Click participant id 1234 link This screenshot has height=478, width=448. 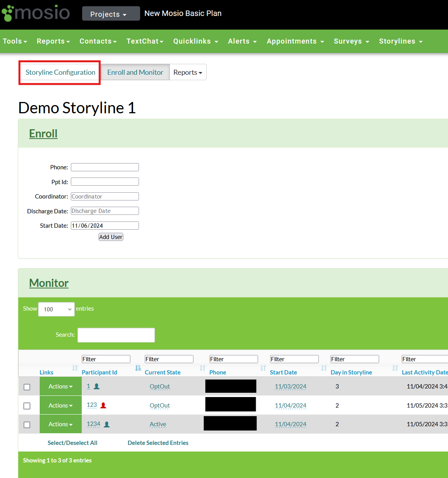[x=93, y=424]
